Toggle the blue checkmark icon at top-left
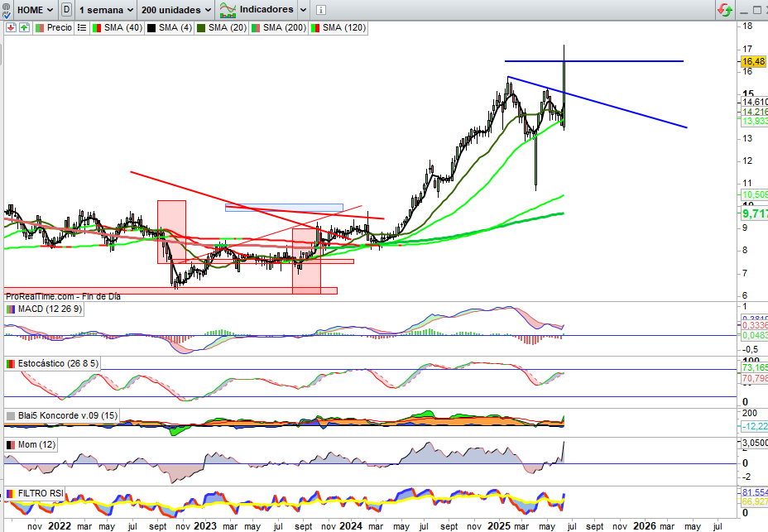 point(6,15)
